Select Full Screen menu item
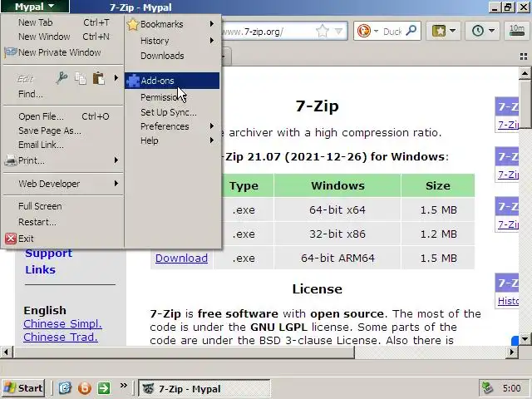Image resolution: width=532 pixels, height=399 pixels. [63, 206]
